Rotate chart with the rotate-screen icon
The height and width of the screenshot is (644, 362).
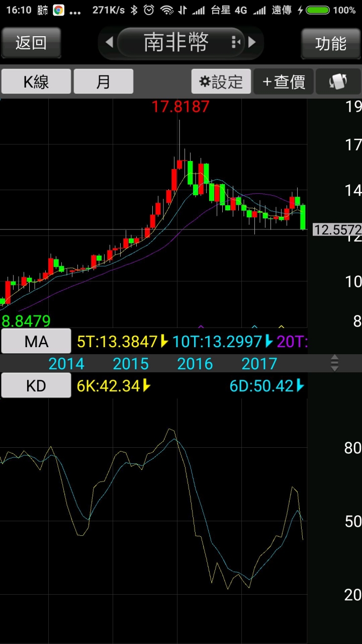(x=338, y=82)
